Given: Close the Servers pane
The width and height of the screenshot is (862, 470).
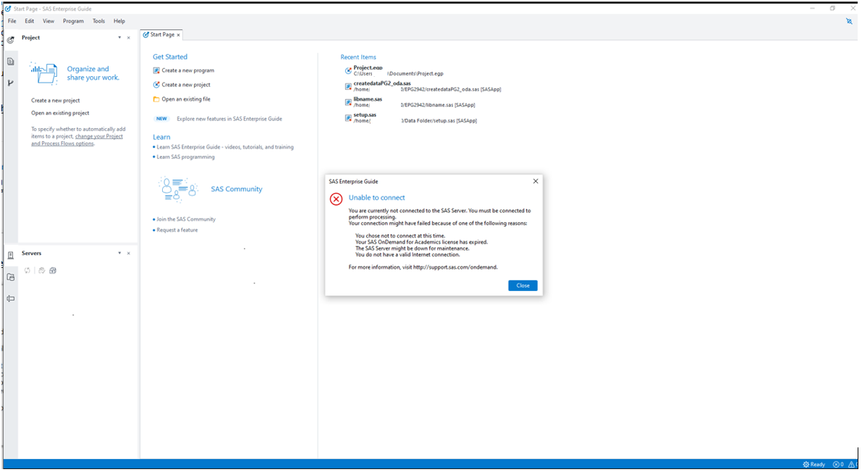Looking at the screenshot, I should tap(129, 253).
